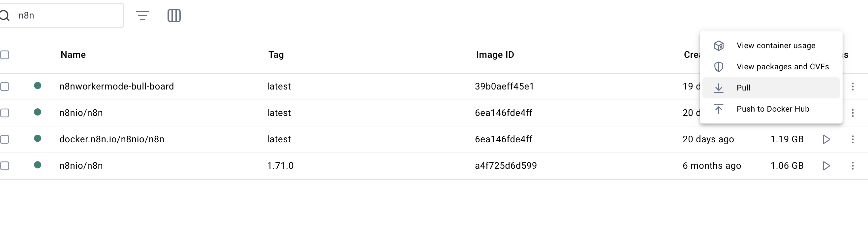Check the n8nio/n8n 1.71.0 row checkbox
Viewport: 868px width, 247px height.
click(x=4, y=166)
